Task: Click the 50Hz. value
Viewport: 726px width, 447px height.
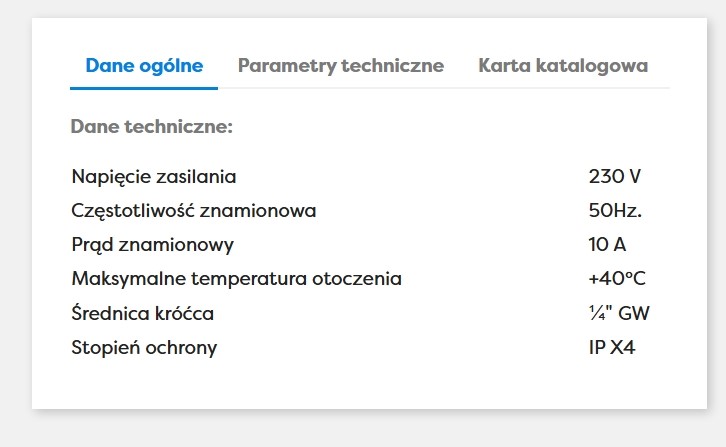Action: pyautogui.click(x=615, y=211)
